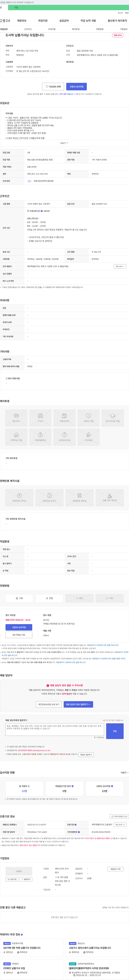Click 채용정보 이력 button
129x980 pixels.
pyautogui.click(x=115, y=869)
